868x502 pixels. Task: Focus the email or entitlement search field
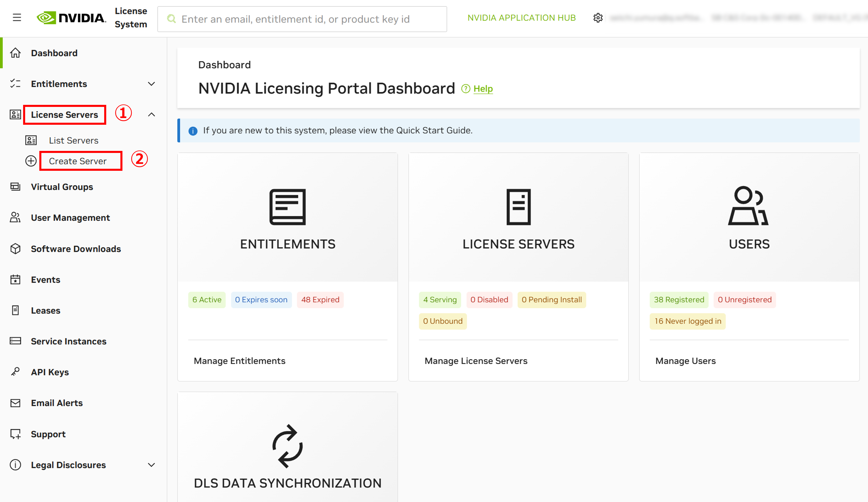[302, 19]
